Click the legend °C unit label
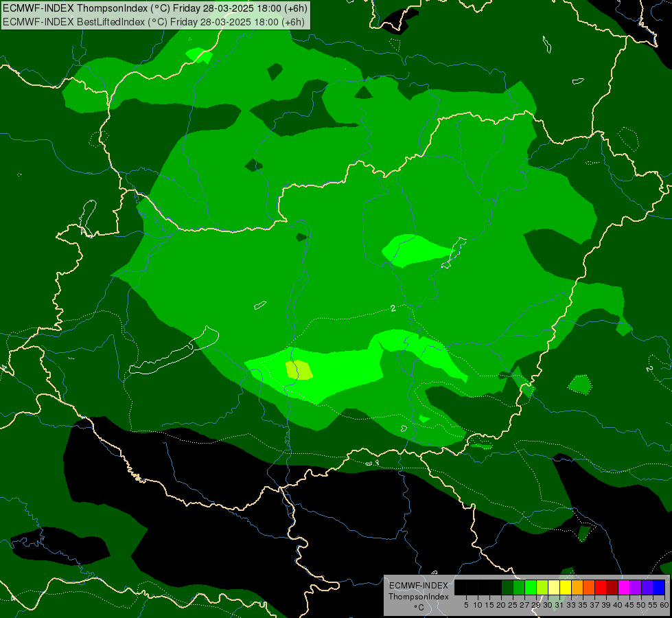Image resolution: width=672 pixels, height=618 pixels. pos(419,607)
